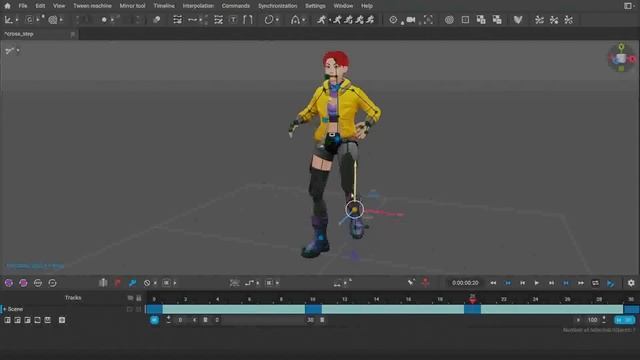This screenshot has height=360, width=640.
Task: Click the spiral-shaped toolbar icon
Action: pos(53,20)
